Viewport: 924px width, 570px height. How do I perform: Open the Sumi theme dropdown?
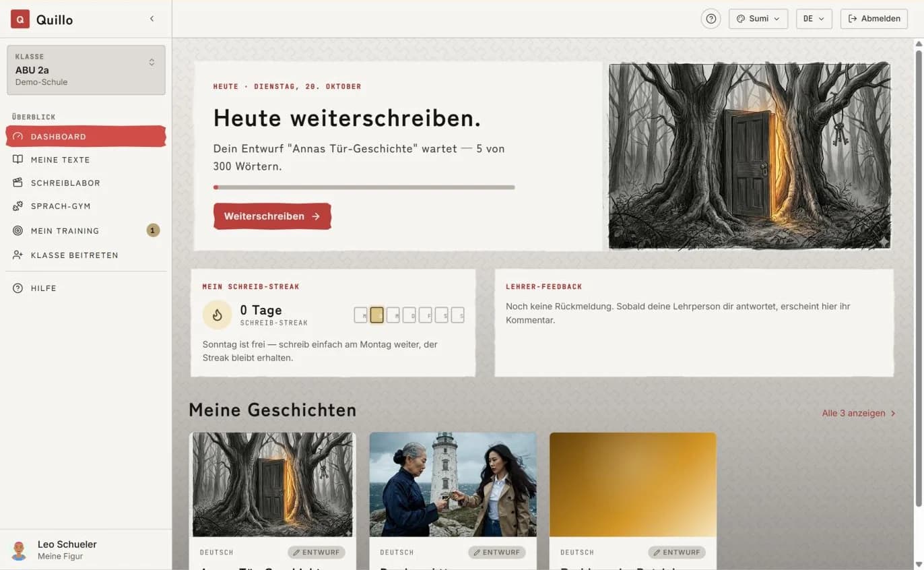point(758,19)
